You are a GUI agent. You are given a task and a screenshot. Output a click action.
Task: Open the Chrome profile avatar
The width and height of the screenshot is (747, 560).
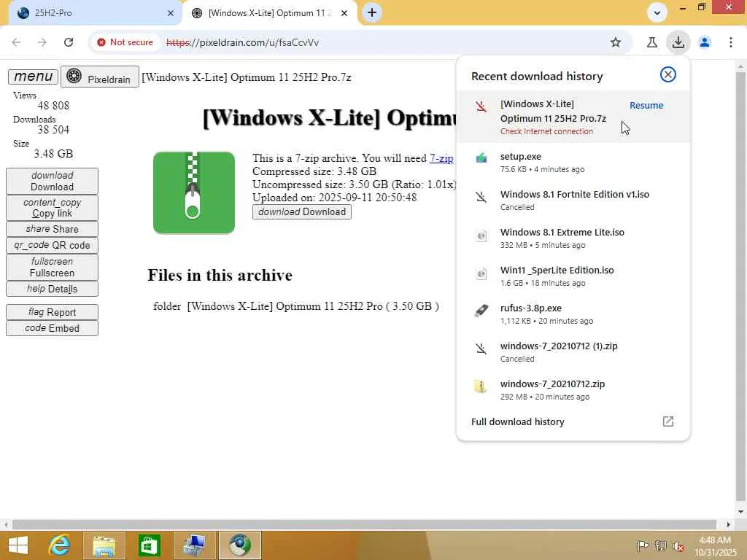(x=705, y=42)
